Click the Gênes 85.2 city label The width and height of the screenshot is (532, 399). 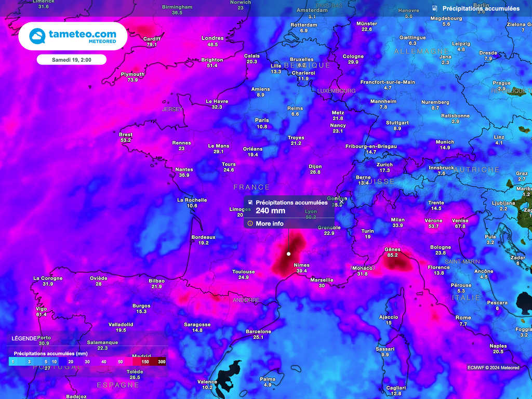click(392, 252)
